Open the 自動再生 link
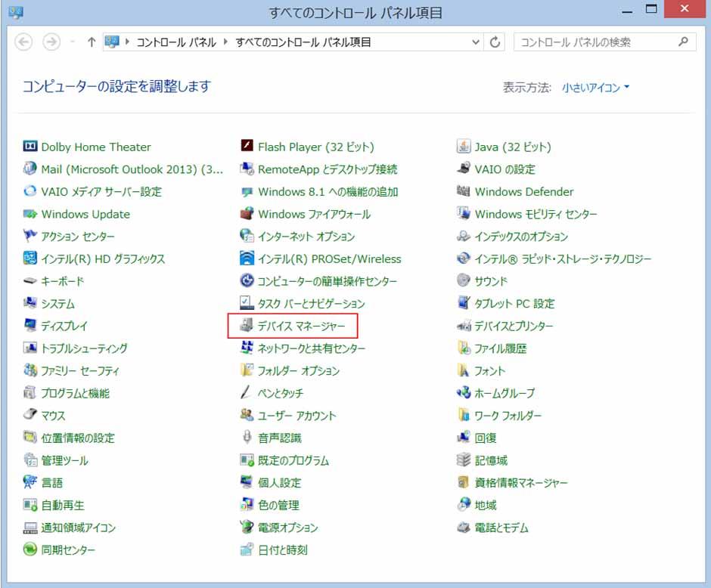 (x=63, y=505)
